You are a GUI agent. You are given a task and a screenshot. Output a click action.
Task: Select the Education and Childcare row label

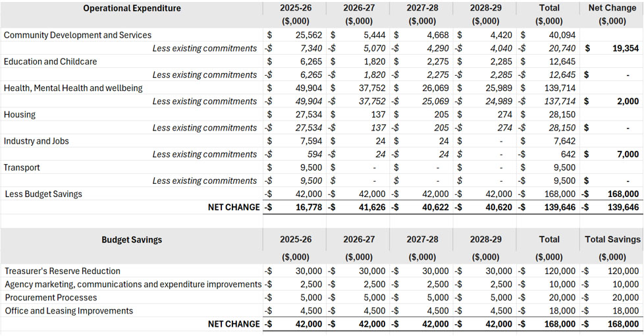(x=51, y=62)
